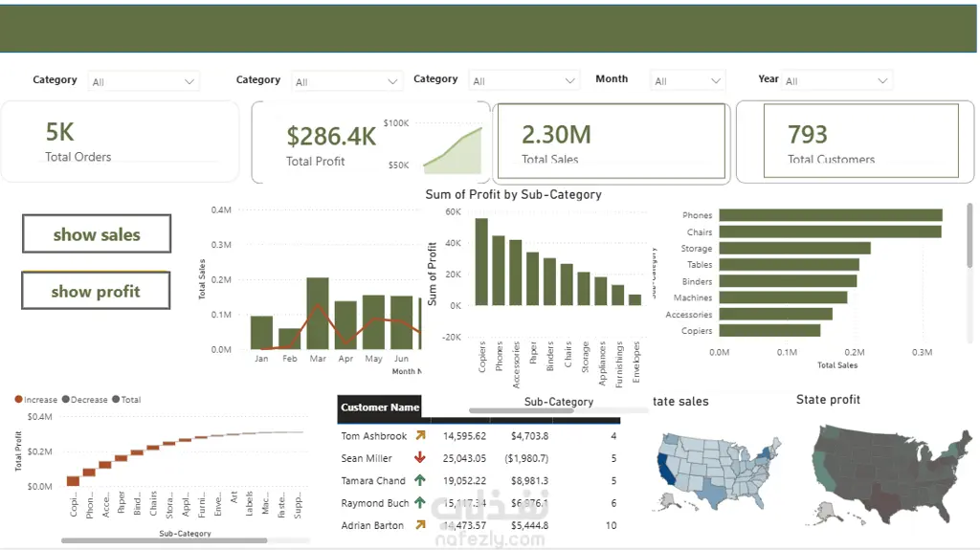Select the Tamara Chand customer name

pyautogui.click(x=373, y=480)
